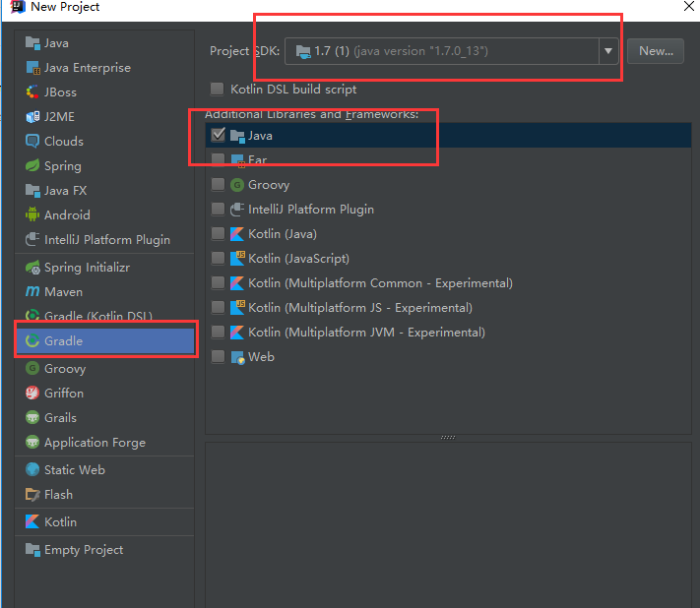Select the Griffon project icon

(32, 393)
